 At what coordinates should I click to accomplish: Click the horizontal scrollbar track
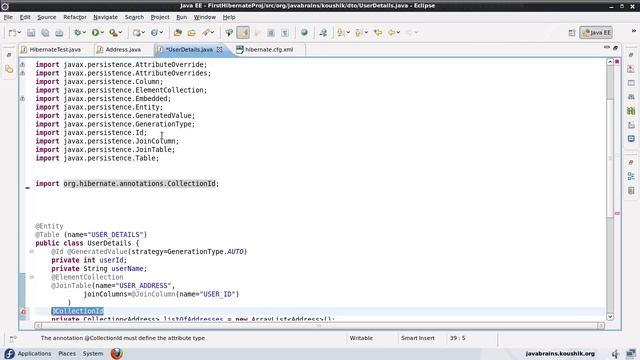pyautogui.click(x=319, y=325)
